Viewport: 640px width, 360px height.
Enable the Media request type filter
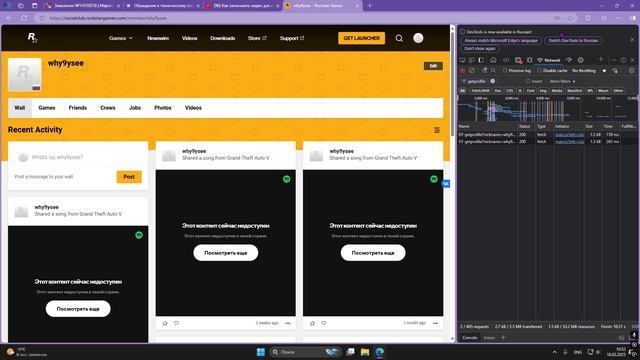coord(557,91)
